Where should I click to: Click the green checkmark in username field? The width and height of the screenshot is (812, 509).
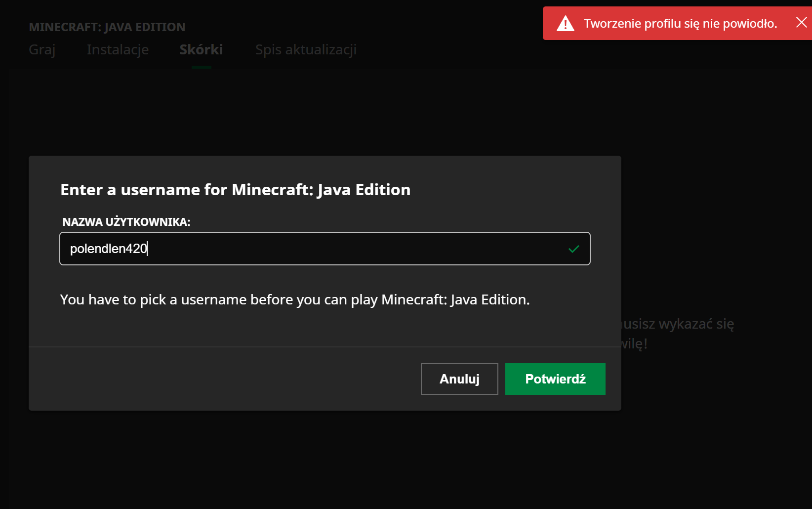tap(573, 249)
